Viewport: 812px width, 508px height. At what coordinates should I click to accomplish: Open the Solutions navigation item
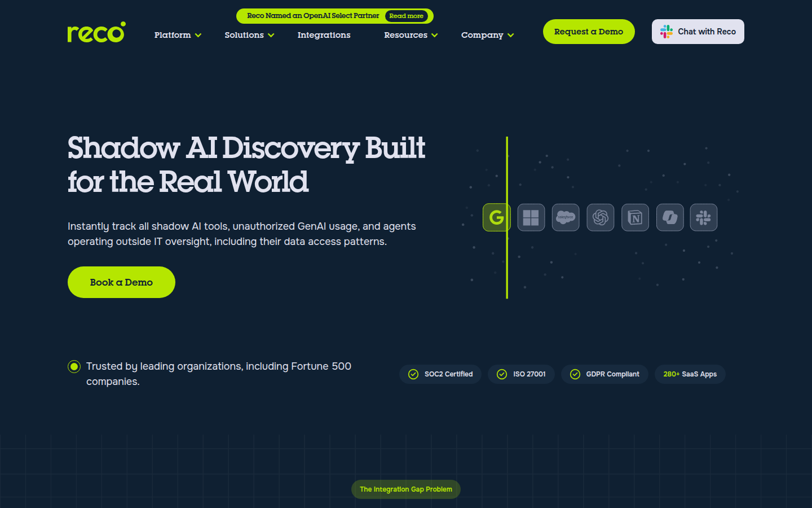(244, 35)
